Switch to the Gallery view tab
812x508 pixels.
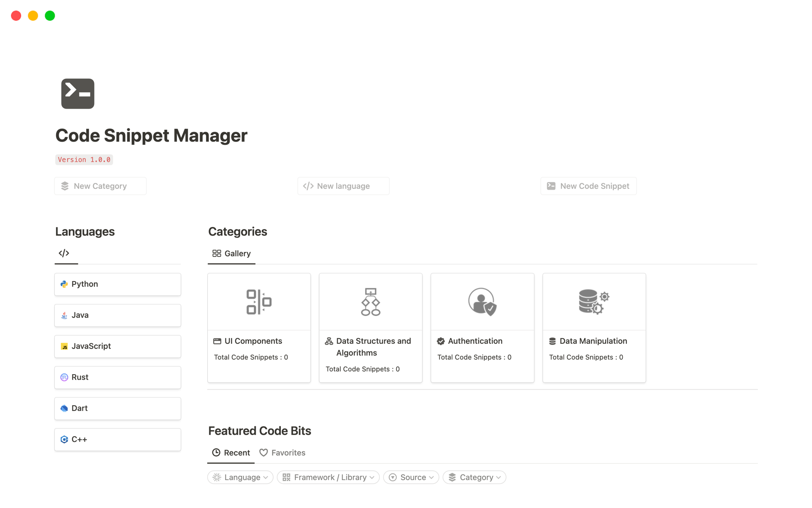click(231, 253)
